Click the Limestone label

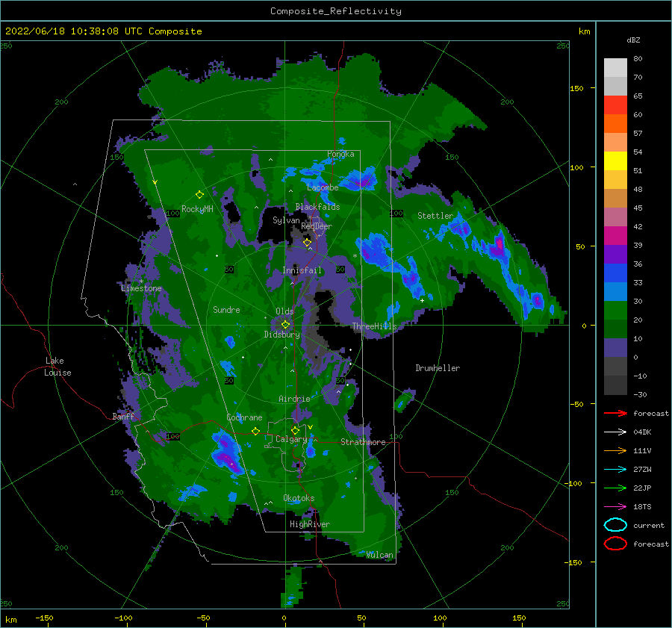(141, 288)
